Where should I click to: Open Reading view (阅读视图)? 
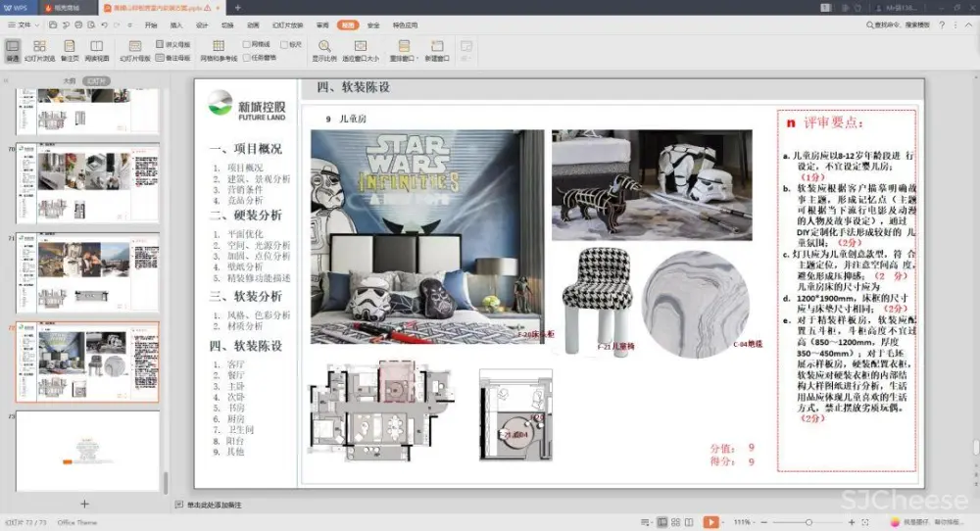[97, 50]
